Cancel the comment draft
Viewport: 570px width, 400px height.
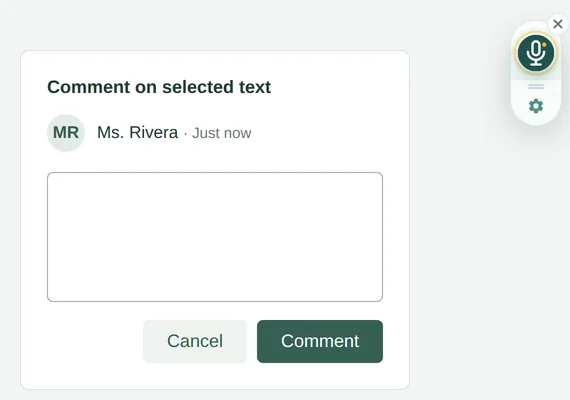tap(195, 341)
